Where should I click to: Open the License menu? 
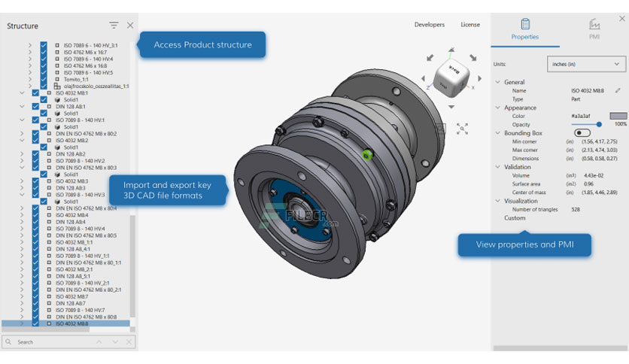click(470, 25)
